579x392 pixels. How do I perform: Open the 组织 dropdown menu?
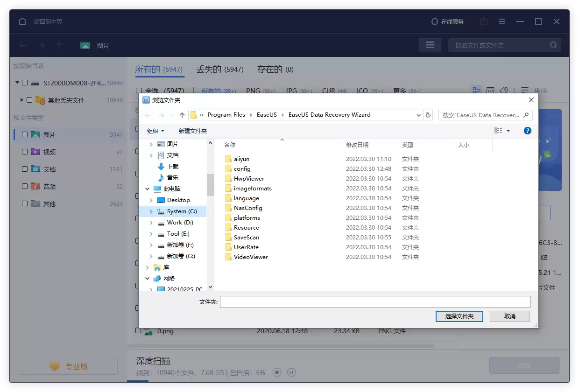(155, 131)
